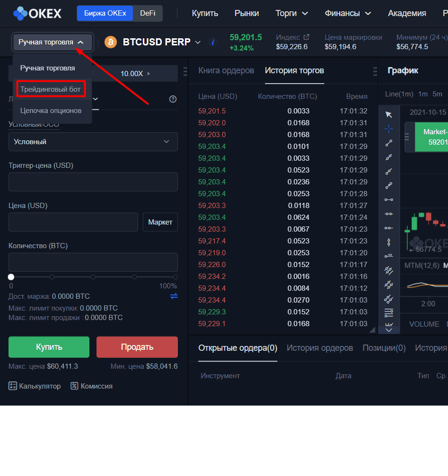Switch to the Книга ордеров tab
Screen dimensions: 448x476
pos(226,70)
